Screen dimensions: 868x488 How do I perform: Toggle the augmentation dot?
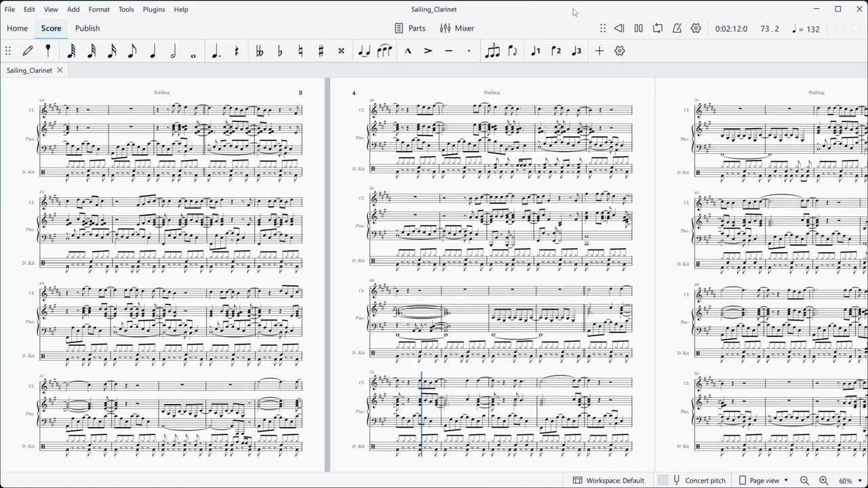coord(216,51)
